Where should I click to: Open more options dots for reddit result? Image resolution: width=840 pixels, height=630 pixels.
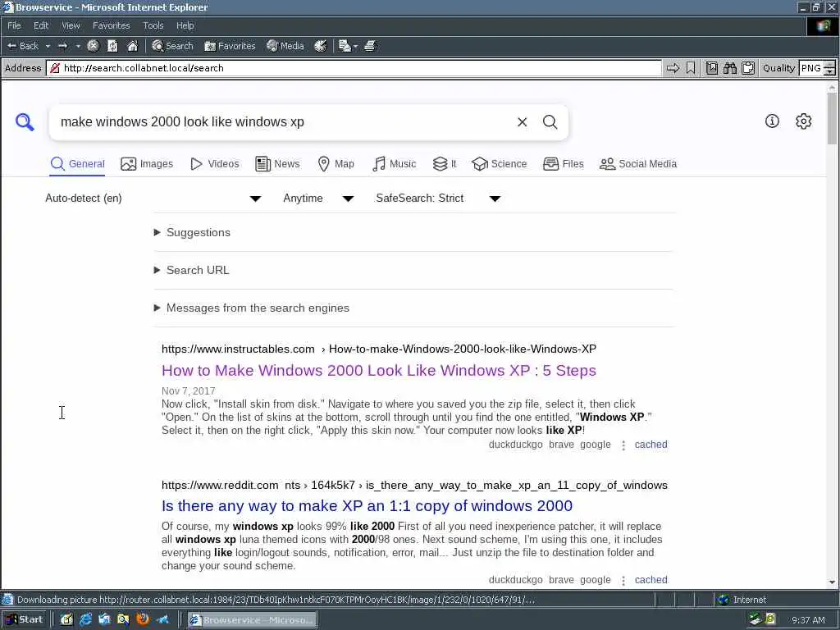[623, 580]
